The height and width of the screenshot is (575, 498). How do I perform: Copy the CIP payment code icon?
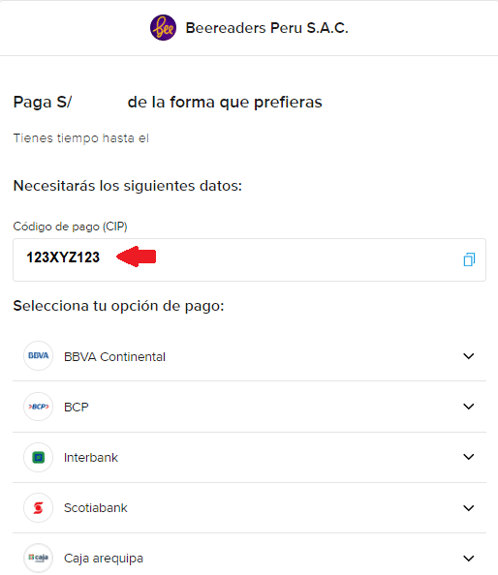[x=469, y=259]
